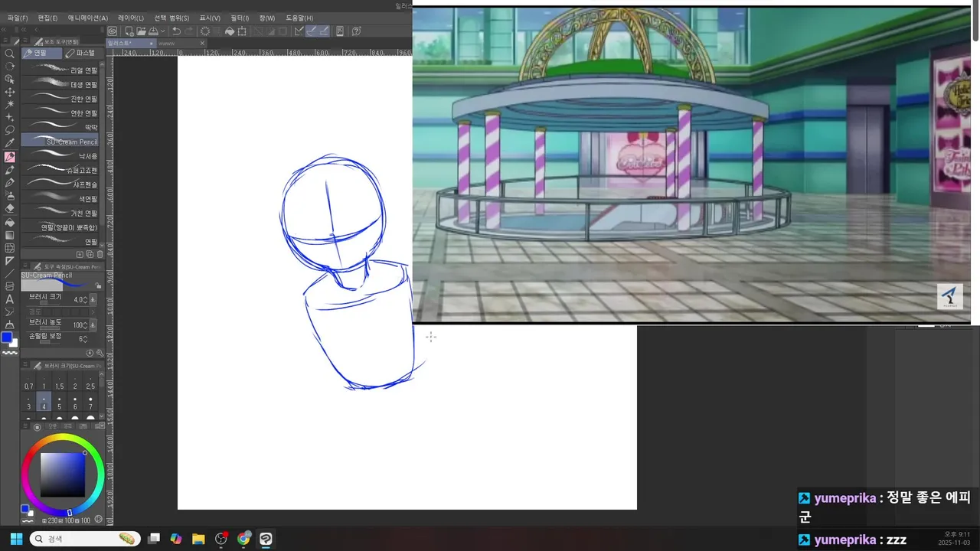Select the Auto select magic wand tool
980x551 pixels.
[10, 104]
